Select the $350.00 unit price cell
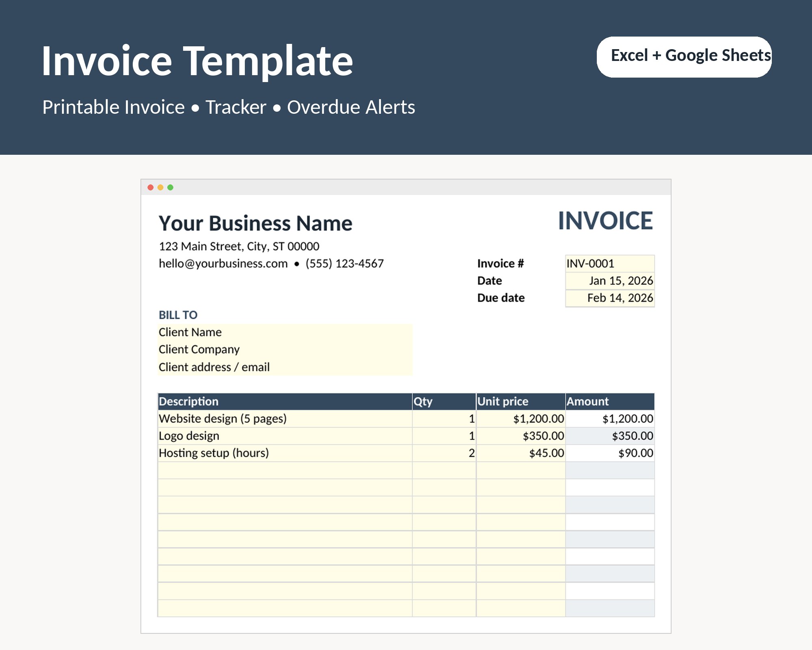The width and height of the screenshot is (812, 650). (x=521, y=436)
